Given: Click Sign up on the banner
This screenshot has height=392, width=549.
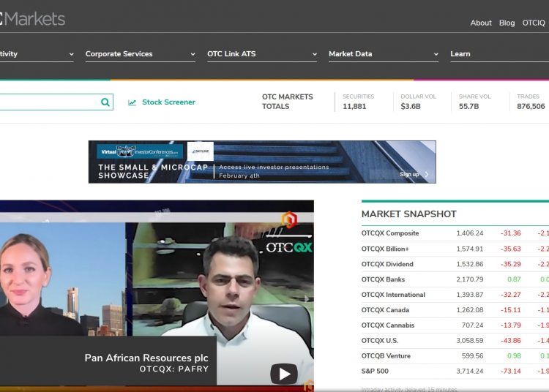Looking at the screenshot, I should [x=409, y=174].
